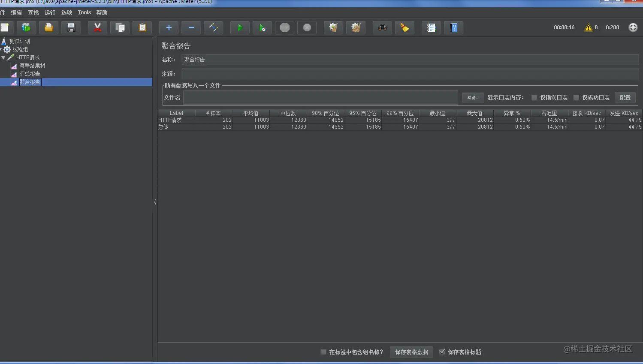The width and height of the screenshot is (643, 364).
Task: Start the test with the green arrow
Action: pos(240,27)
